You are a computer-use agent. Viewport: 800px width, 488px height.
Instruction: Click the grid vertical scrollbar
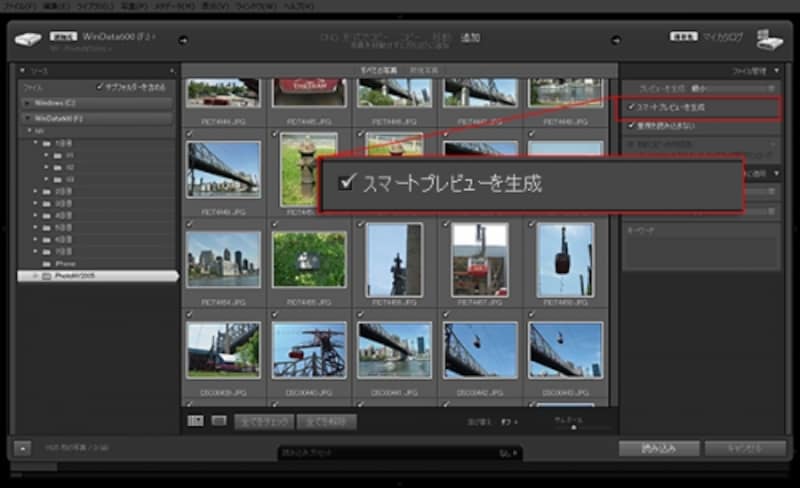(614, 240)
